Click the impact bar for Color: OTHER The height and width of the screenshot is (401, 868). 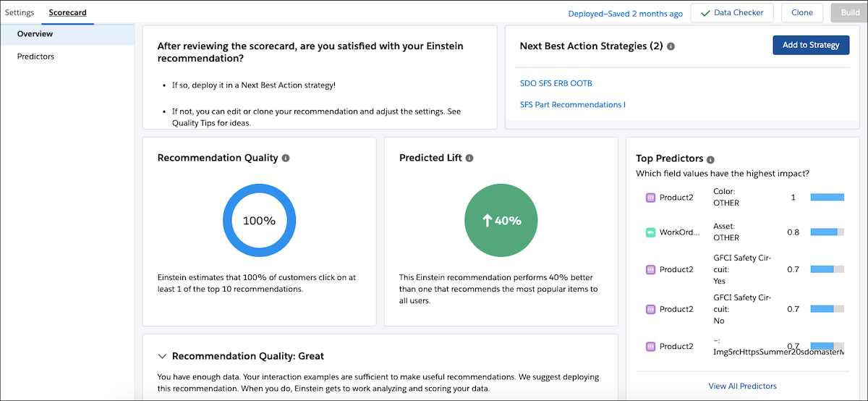pyautogui.click(x=827, y=197)
